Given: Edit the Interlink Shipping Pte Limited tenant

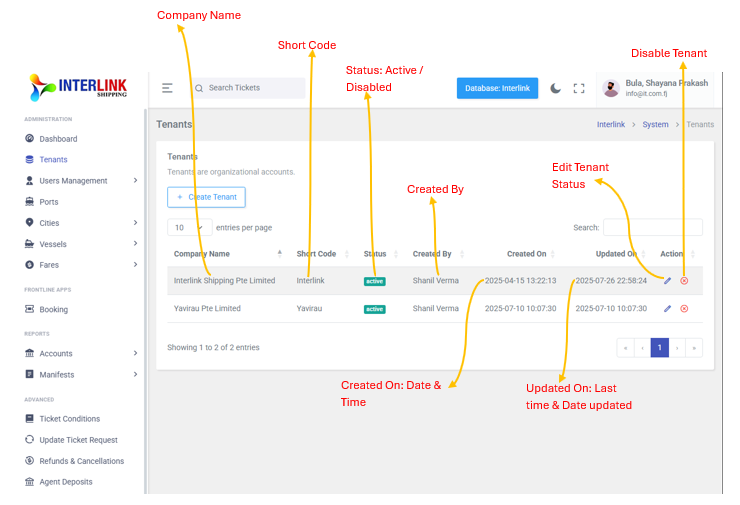Looking at the screenshot, I should (x=667, y=281).
